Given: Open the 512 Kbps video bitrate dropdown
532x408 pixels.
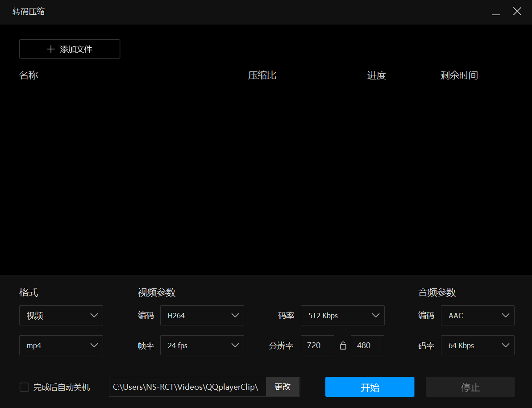Looking at the screenshot, I should tap(342, 315).
